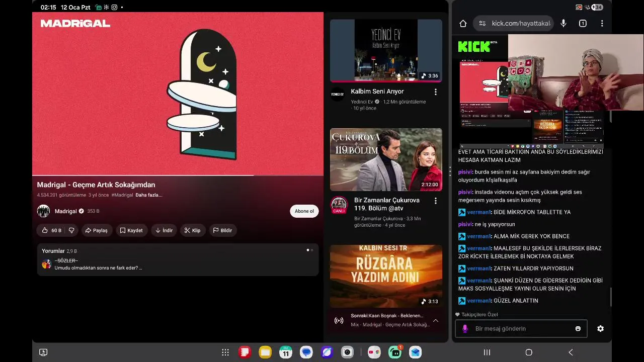Click the MADRIGAL video player artwork
This screenshot has height=362, width=644.
tap(178, 94)
